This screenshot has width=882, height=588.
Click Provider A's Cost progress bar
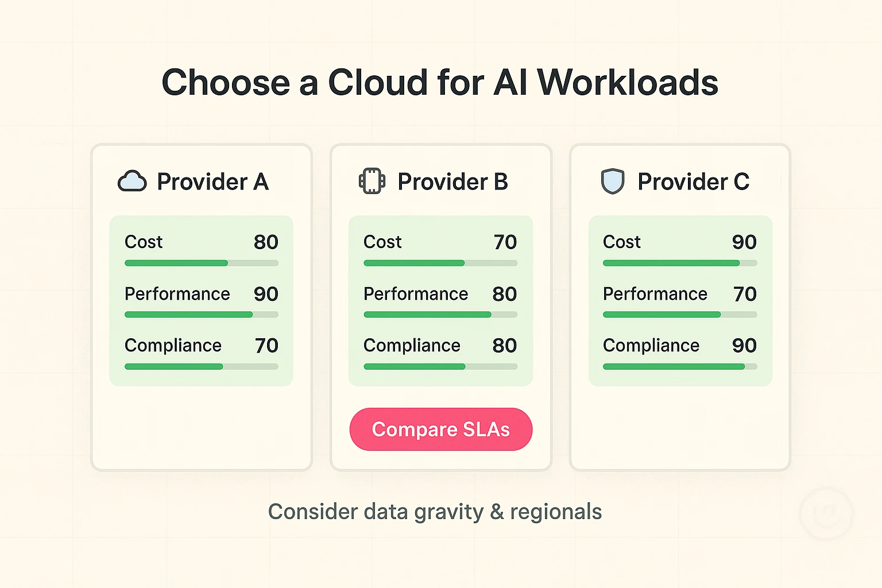(200, 263)
